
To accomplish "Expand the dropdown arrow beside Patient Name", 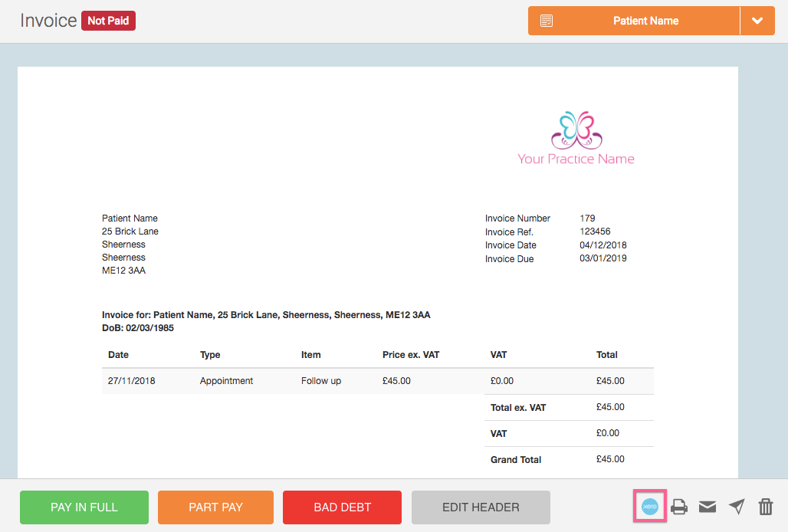I will pos(757,21).
